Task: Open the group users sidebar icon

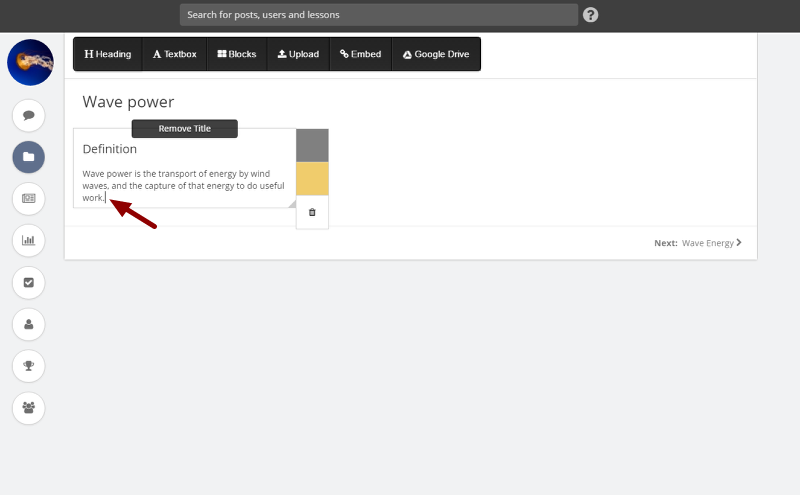Action: click(x=29, y=408)
